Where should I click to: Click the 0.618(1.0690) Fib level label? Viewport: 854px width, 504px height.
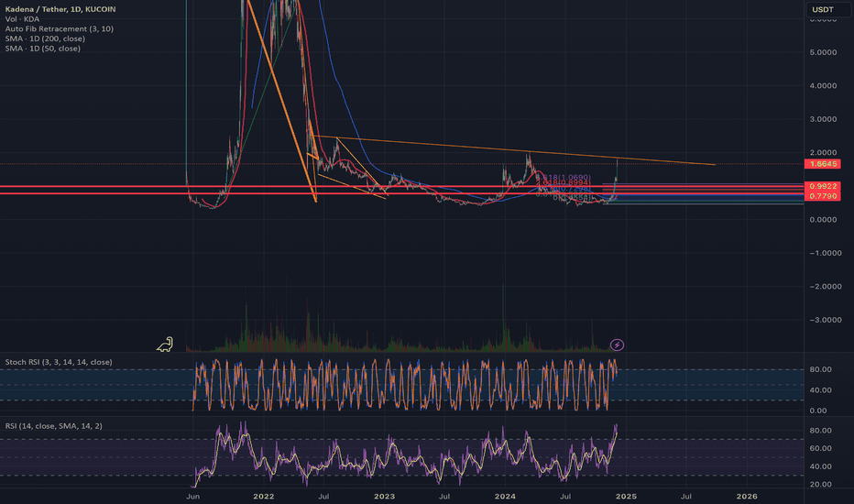[564, 178]
